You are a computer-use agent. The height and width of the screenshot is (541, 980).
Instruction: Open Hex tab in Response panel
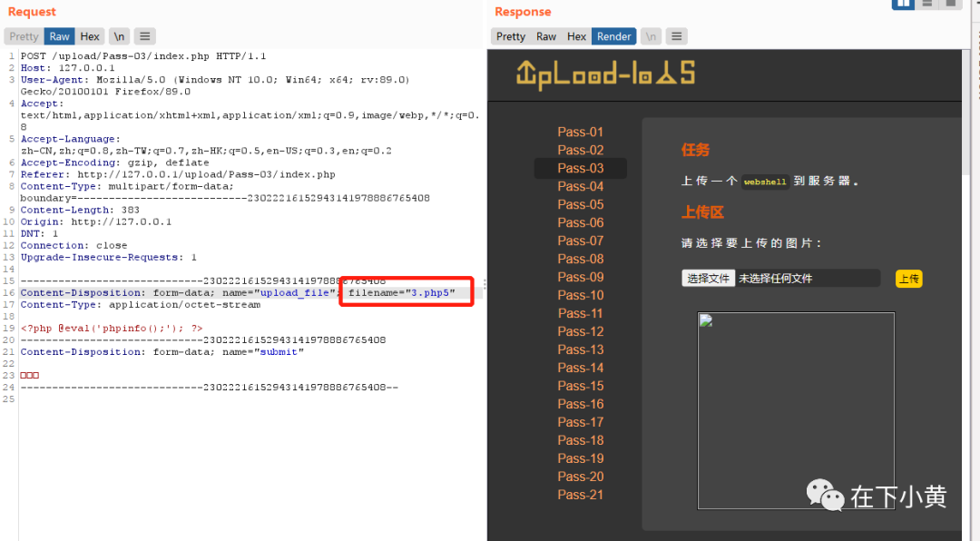point(576,36)
